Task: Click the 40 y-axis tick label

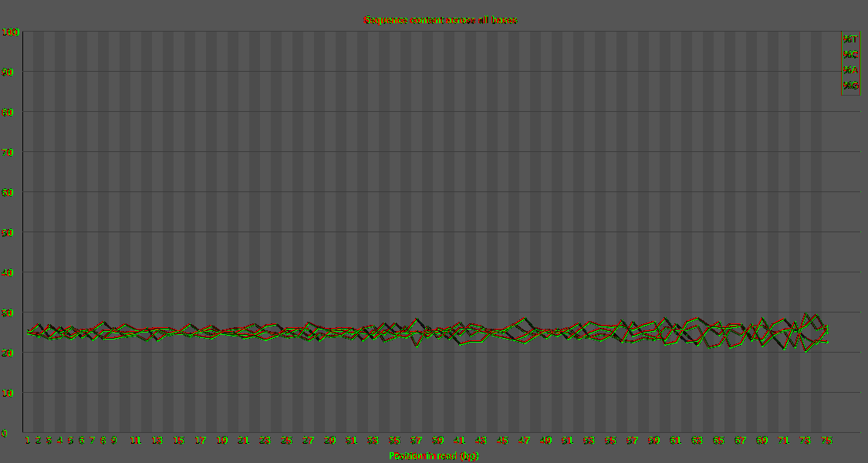Action: [x=7, y=272]
